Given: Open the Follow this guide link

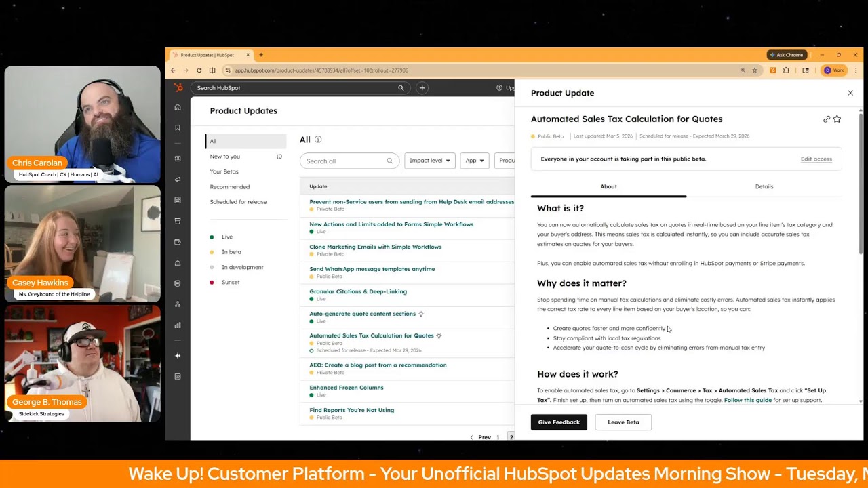Looking at the screenshot, I should click(748, 400).
